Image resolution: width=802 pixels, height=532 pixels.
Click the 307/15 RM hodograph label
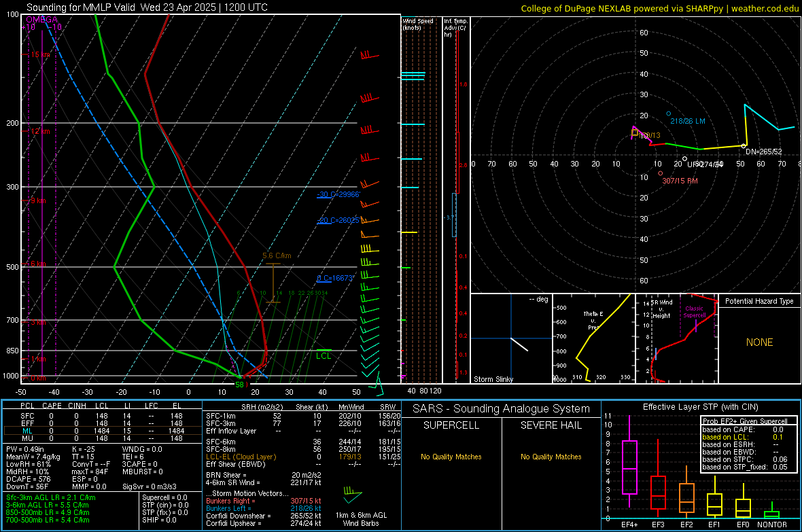point(680,181)
